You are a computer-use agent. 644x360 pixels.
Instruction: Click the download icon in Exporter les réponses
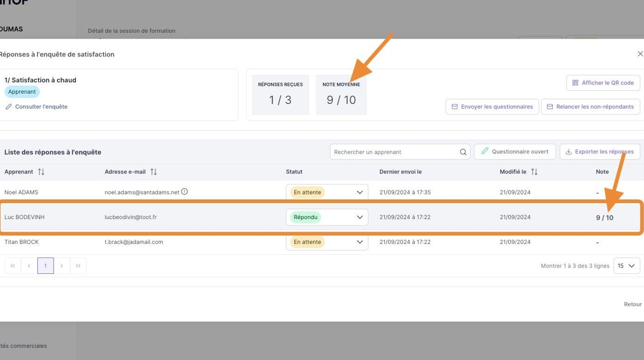[x=569, y=152]
